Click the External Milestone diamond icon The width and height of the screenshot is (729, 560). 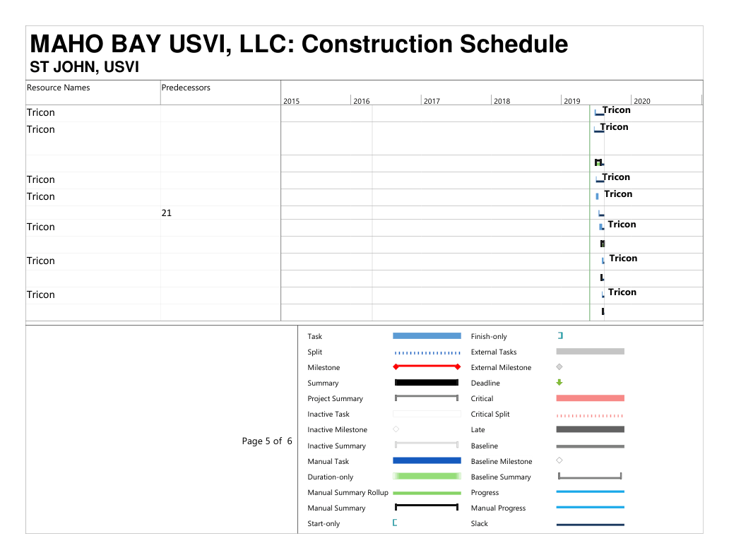tap(559, 367)
